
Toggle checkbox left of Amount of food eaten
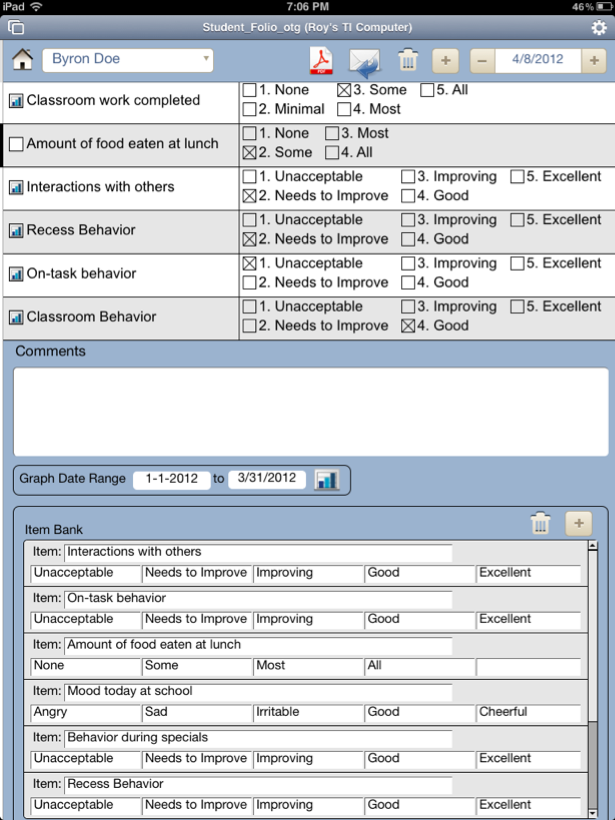click(16, 144)
